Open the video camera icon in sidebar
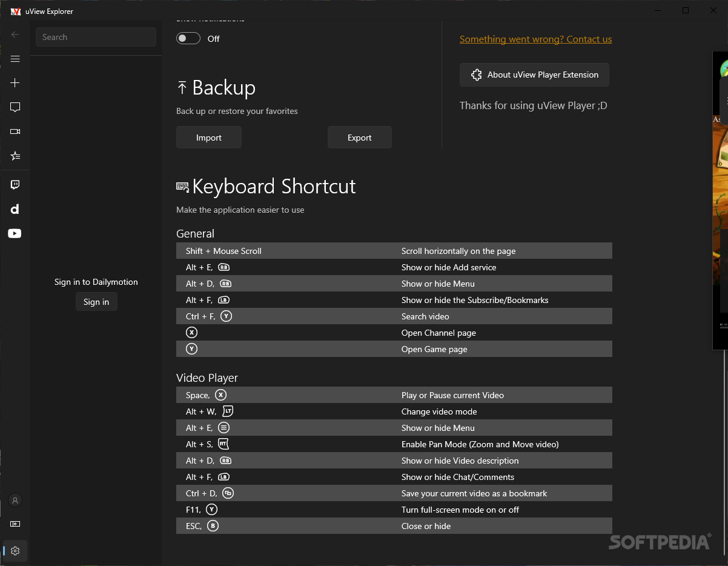 (x=15, y=132)
